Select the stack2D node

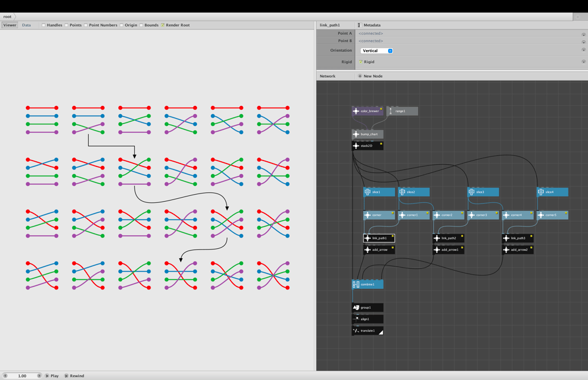point(367,145)
